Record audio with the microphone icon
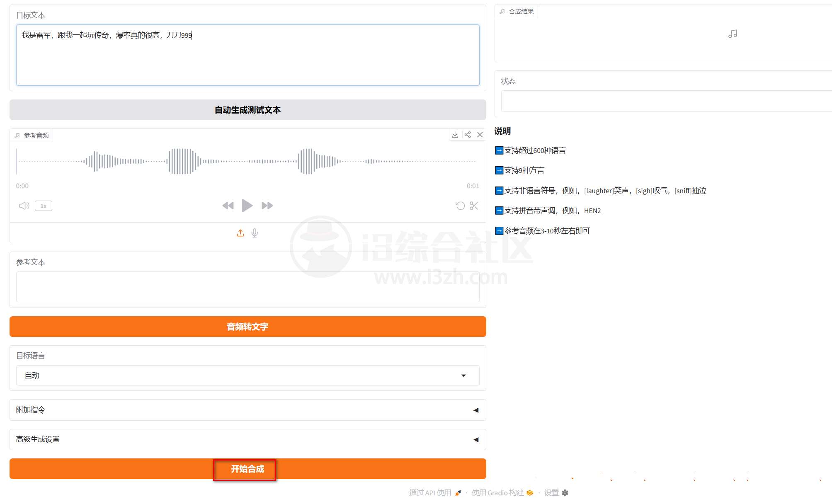Image resolution: width=832 pixels, height=504 pixels. [x=255, y=233]
